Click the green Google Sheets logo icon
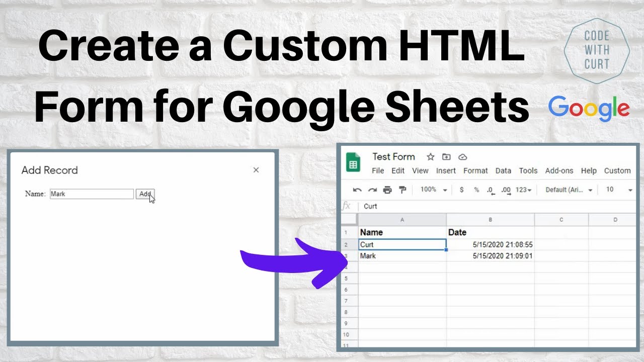The image size is (644, 362). 353,162
